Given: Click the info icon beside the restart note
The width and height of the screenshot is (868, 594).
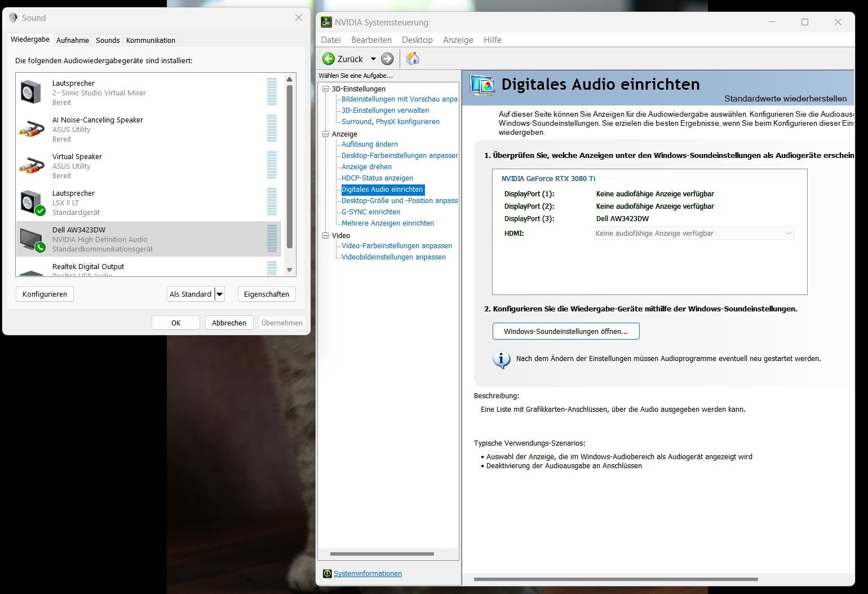Looking at the screenshot, I should pyautogui.click(x=501, y=359).
